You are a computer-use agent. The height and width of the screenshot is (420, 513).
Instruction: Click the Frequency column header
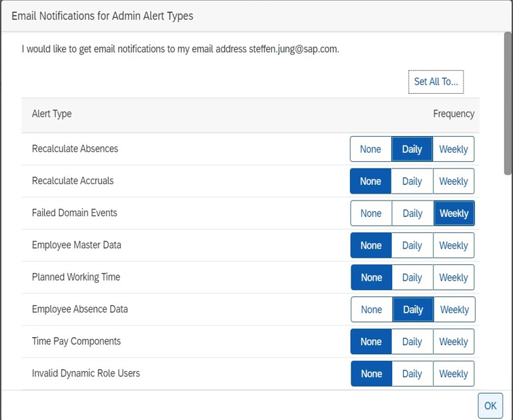click(x=453, y=113)
